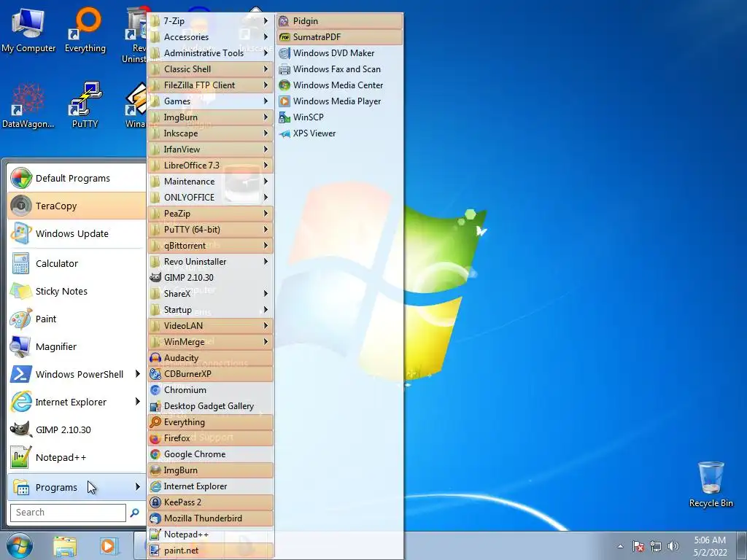Open the PeaZip folder
Viewport: 747px width, 560px height.
click(211, 214)
